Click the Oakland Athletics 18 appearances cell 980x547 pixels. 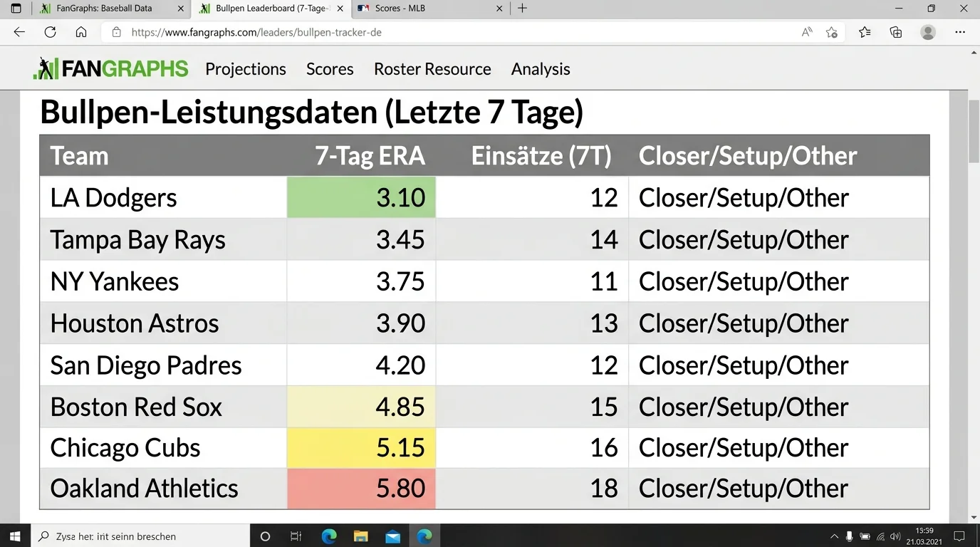(532, 489)
